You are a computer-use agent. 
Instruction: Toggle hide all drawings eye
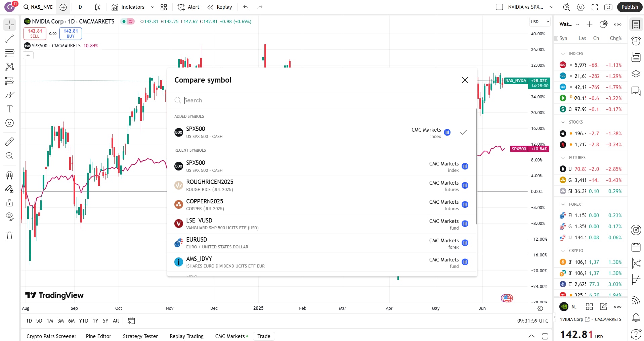point(10,216)
